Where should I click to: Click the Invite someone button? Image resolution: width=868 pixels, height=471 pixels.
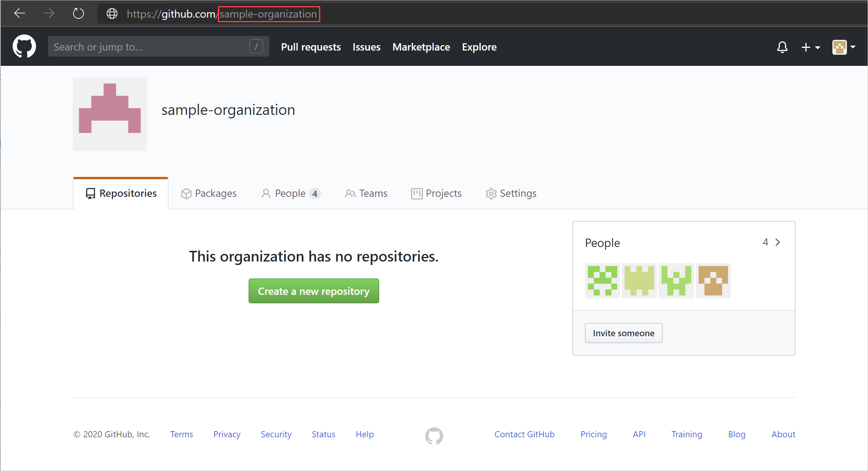click(x=623, y=332)
